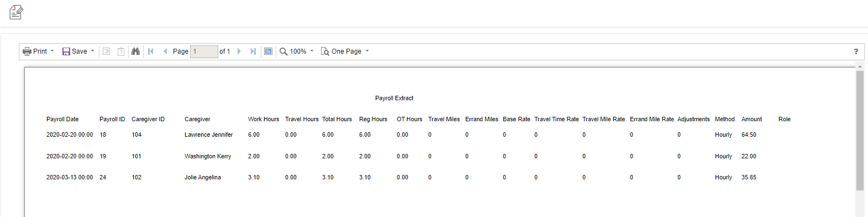Click the scrollbar up arrow

click(x=860, y=66)
